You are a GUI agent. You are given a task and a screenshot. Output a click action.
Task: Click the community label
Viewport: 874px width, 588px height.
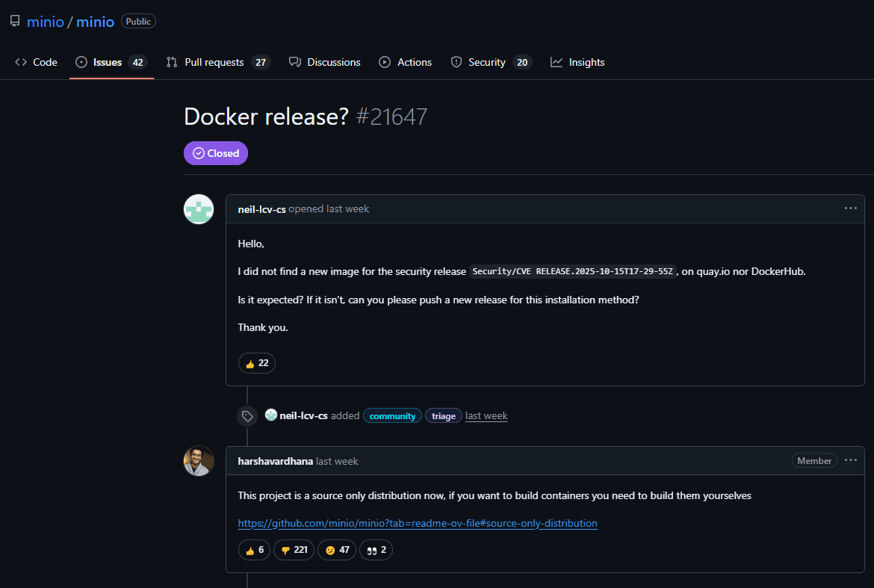tap(392, 416)
